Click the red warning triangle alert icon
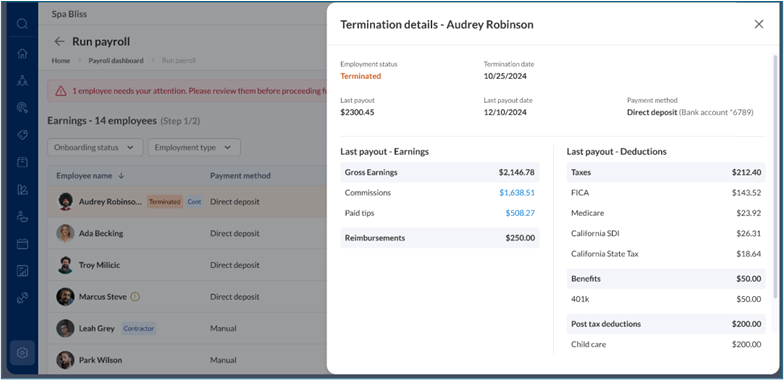The image size is (784, 380). pyautogui.click(x=60, y=91)
